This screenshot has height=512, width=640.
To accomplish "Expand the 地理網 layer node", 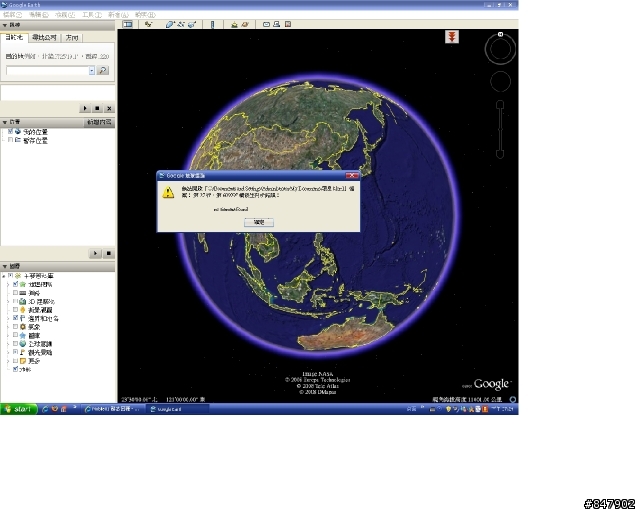I will [8, 284].
